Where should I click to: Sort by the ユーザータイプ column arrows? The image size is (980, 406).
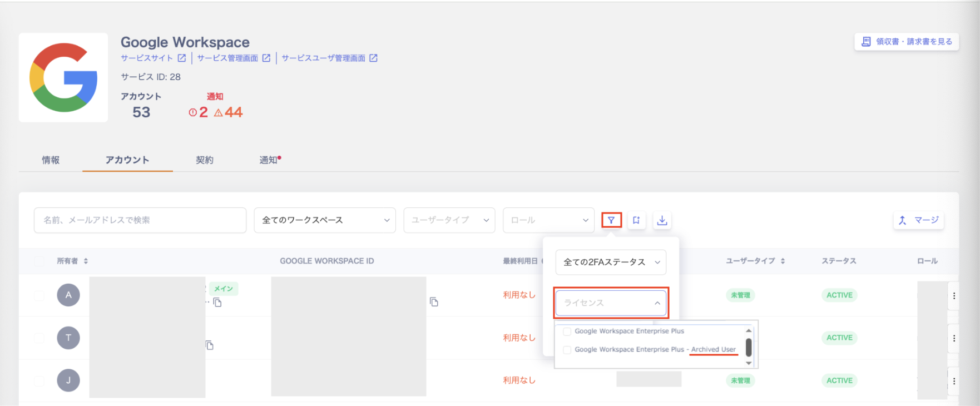[x=783, y=261]
